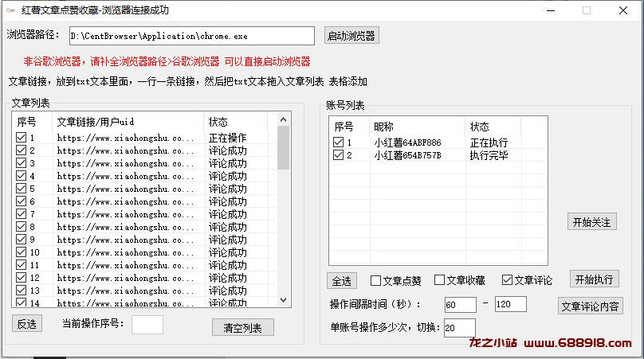Uncheck the 文章评论 checkbox
This screenshot has width=644, height=359.
pos(507,280)
